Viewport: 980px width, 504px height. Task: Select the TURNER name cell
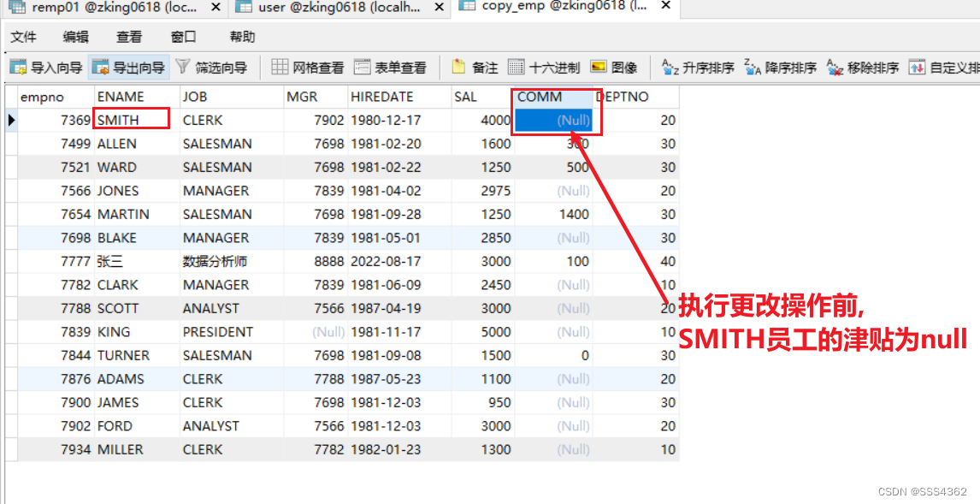[137, 355]
